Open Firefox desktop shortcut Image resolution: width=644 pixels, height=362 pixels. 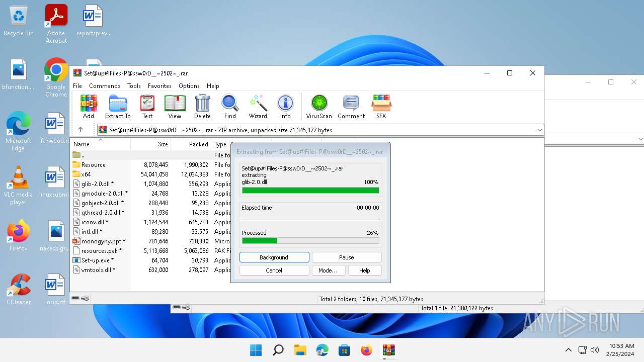[19, 235]
